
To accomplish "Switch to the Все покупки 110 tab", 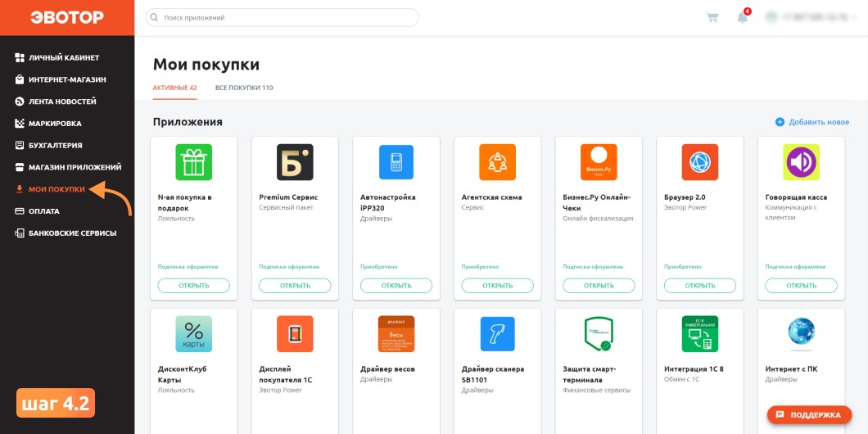I will (244, 88).
